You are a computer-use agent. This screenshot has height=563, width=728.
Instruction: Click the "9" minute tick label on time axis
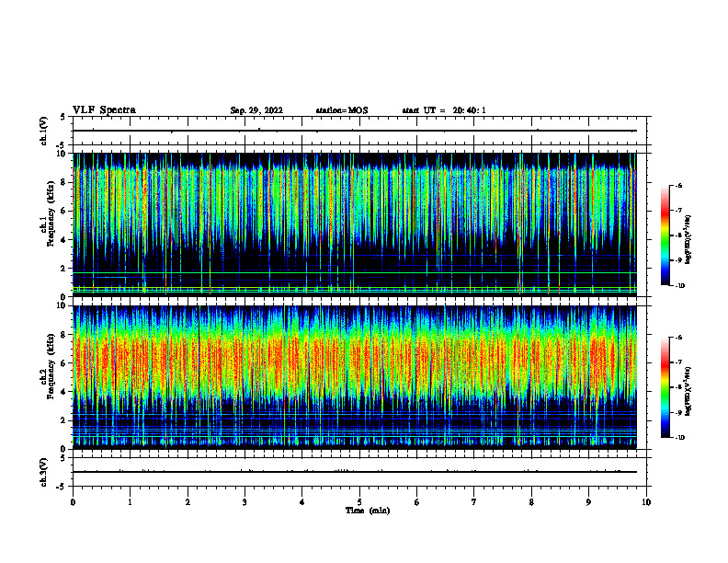click(x=588, y=502)
